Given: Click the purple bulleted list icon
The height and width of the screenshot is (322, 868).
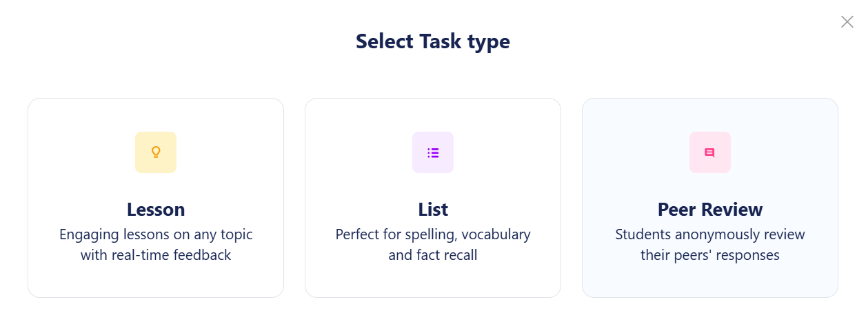Looking at the screenshot, I should 433,152.
